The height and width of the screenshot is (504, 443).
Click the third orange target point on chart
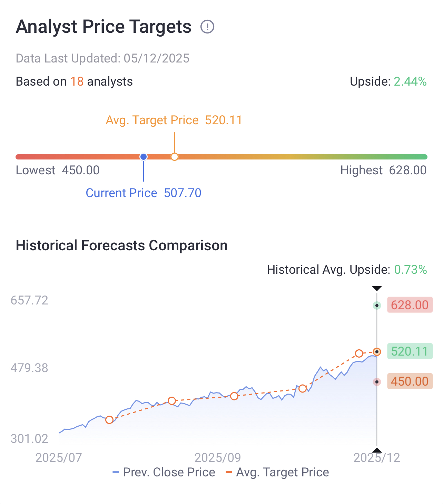(234, 396)
